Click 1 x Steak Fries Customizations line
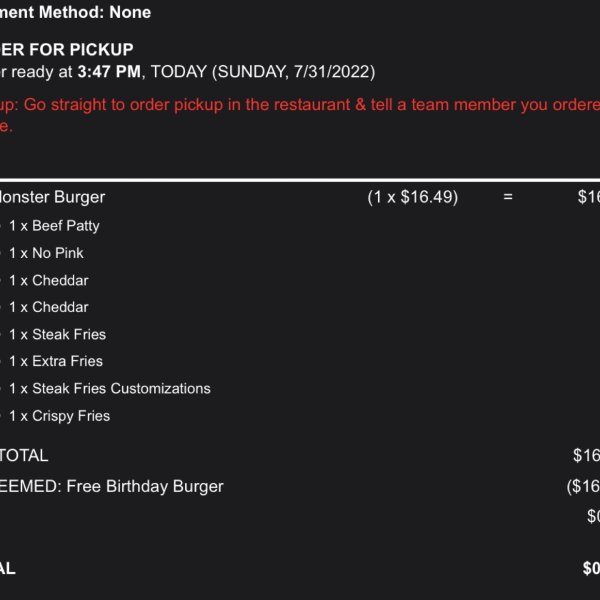Screen dimensions: 600x600 [x=110, y=389]
